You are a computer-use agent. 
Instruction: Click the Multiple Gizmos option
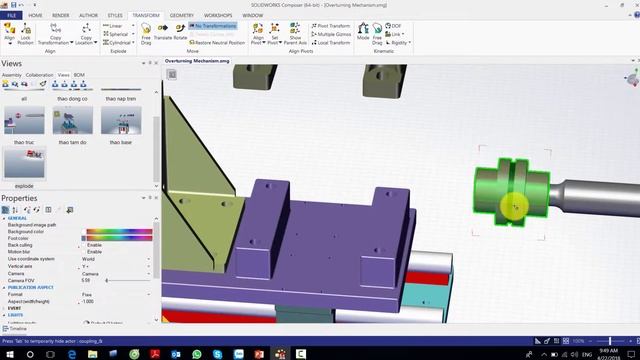[x=331, y=34]
